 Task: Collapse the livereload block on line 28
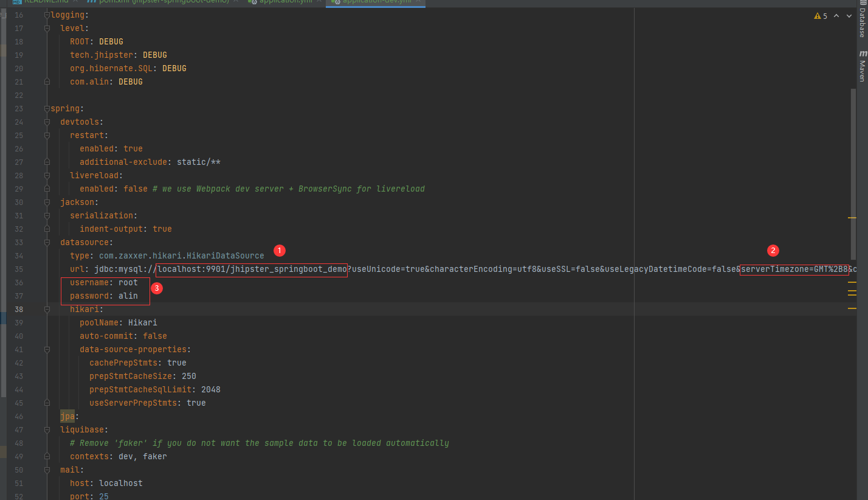(47, 175)
